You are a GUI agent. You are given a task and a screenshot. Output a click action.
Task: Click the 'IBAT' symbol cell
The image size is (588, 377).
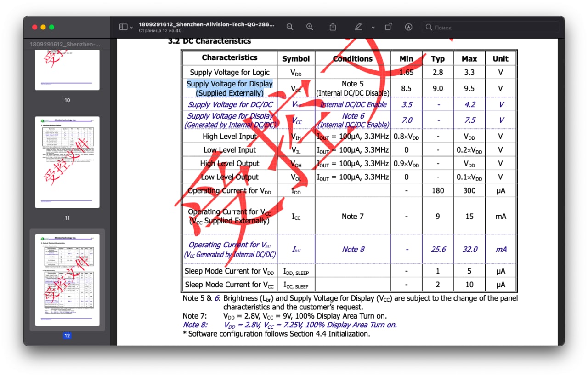tap(296, 250)
